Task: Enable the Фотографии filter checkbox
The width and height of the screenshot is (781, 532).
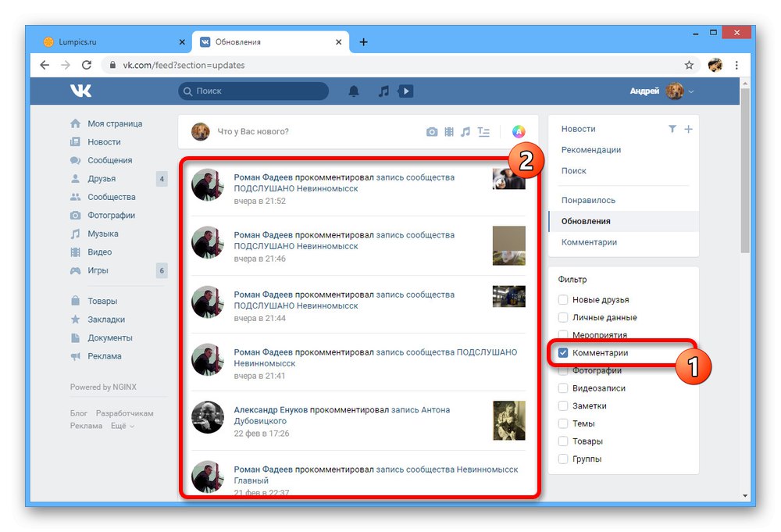Action: tap(563, 370)
